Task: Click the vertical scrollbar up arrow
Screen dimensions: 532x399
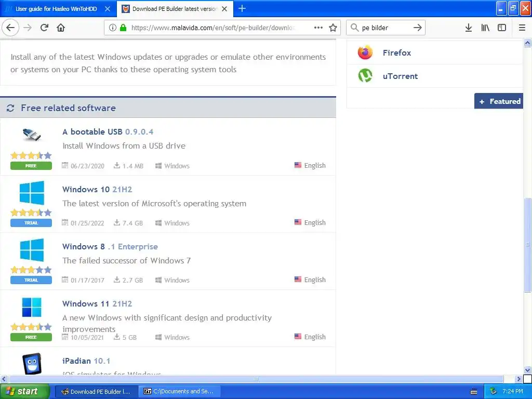Action: tap(528, 43)
